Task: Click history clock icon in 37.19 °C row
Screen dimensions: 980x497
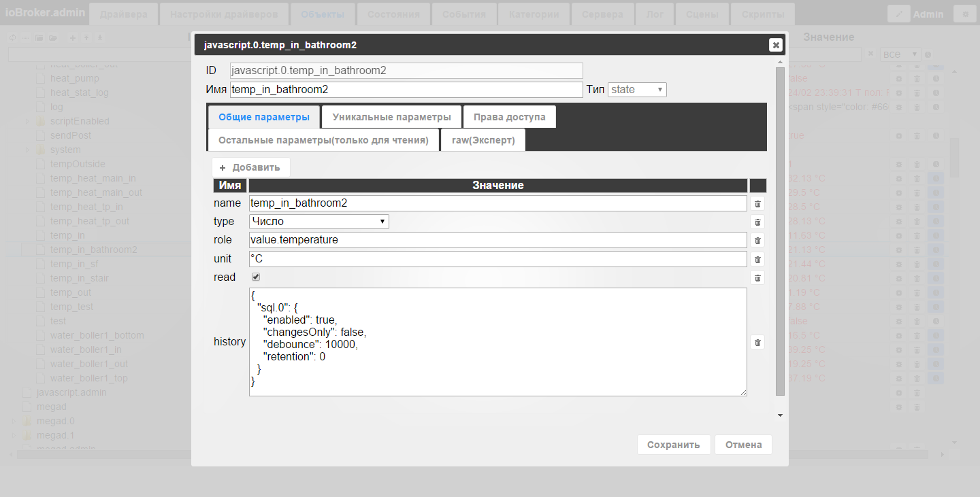Action: point(936,379)
